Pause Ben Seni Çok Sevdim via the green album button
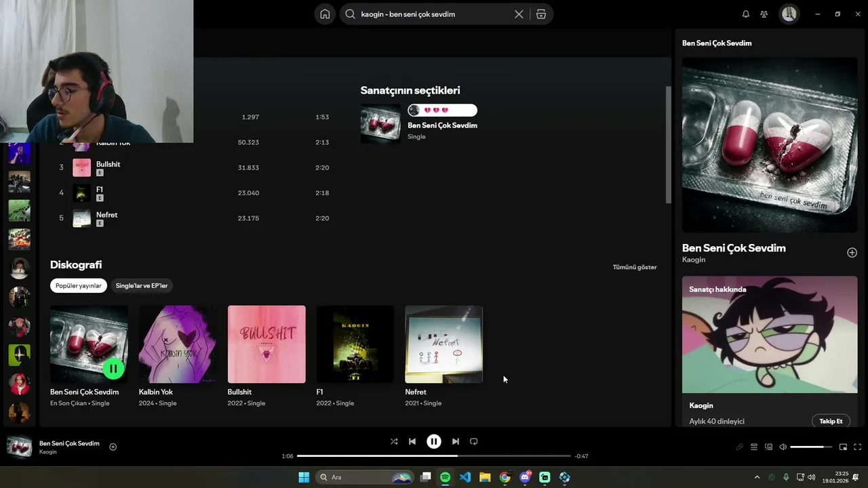Image resolution: width=868 pixels, height=488 pixels. tap(113, 369)
